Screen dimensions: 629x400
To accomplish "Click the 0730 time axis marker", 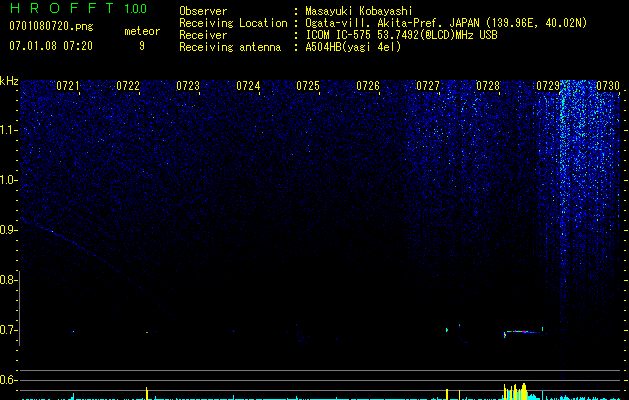I will [x=608, y=86].
